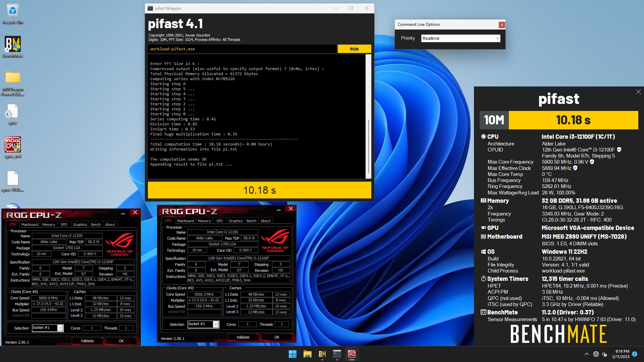Viewport: 644px width, 362px height.
Task: Close the Command Line Options dialog
Action: pos(502,25)
